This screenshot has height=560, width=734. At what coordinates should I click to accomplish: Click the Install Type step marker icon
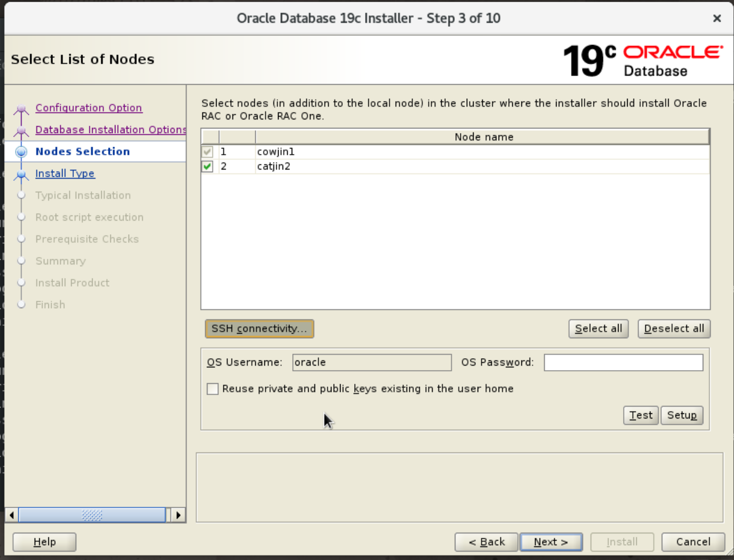point(22,174)
